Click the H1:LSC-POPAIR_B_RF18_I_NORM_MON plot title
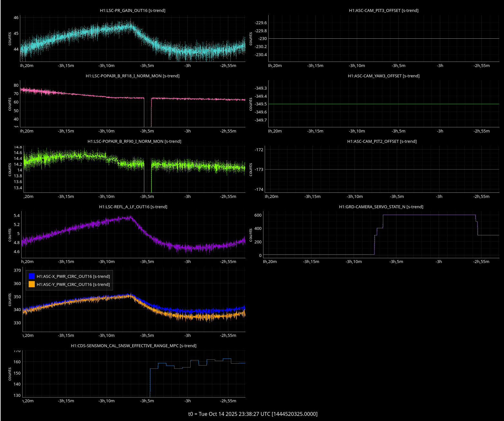504x421 pixels. coord(132,76)
